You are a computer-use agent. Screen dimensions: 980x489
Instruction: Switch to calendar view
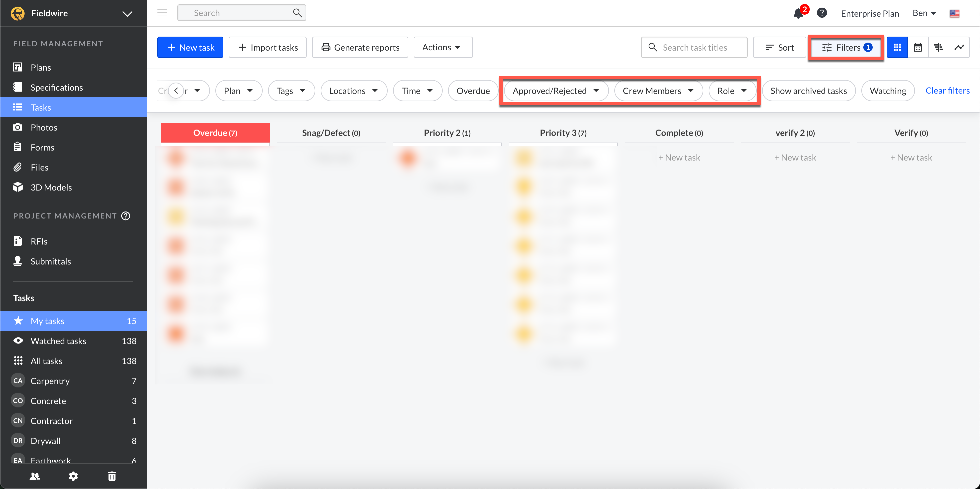point(918,48)
